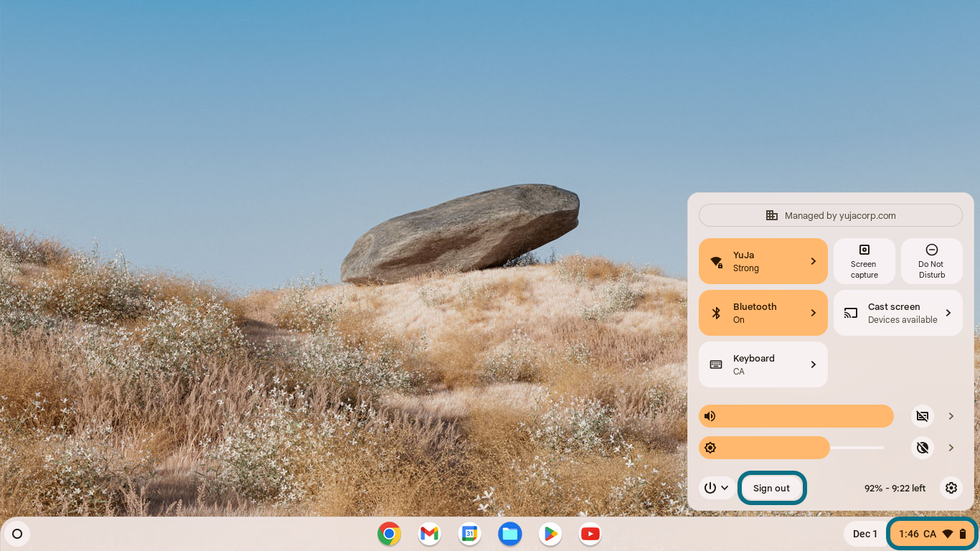This screenshot has height=551, width=980.
Task: Click the keyboard icon in Keyboard tile
Action: click(716, 364)
